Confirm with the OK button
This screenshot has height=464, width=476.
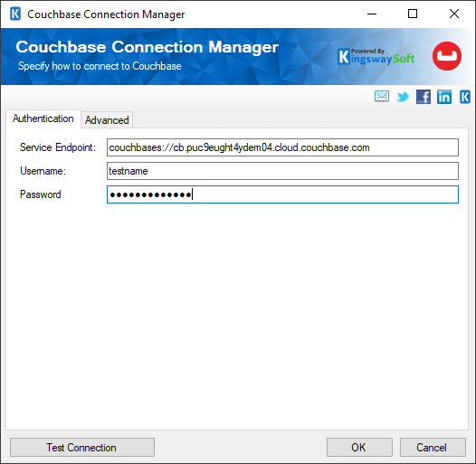pos(359,448)
